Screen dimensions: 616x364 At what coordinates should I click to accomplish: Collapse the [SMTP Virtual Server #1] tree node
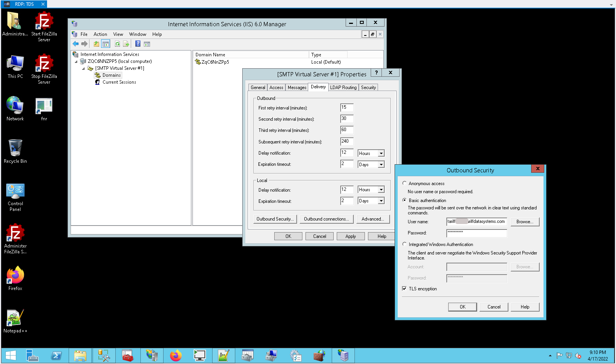(83, 69)
